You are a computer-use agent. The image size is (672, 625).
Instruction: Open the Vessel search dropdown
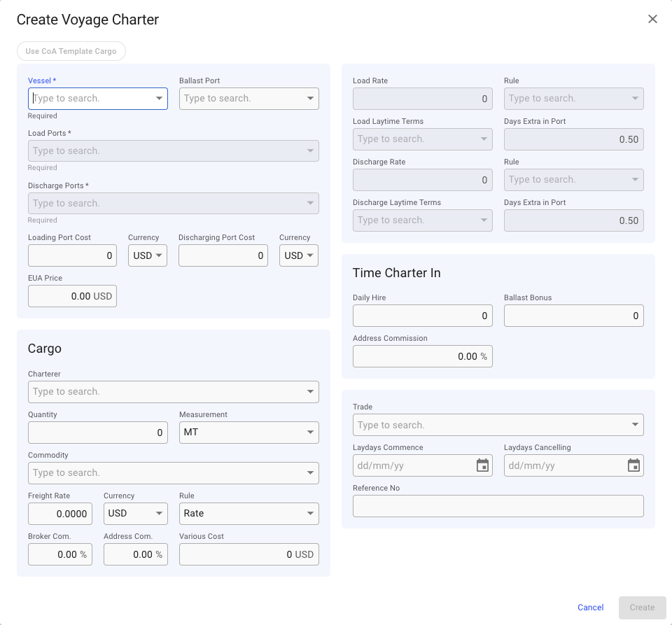tap(160, 99)
